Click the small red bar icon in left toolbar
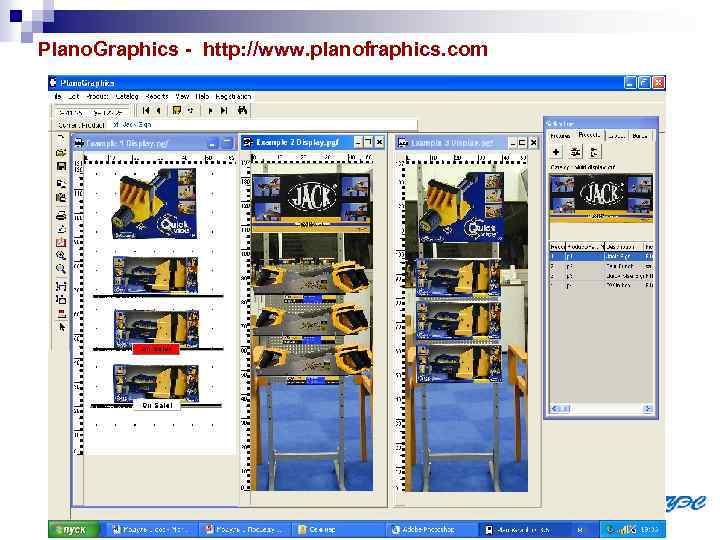 coord(61,313)
